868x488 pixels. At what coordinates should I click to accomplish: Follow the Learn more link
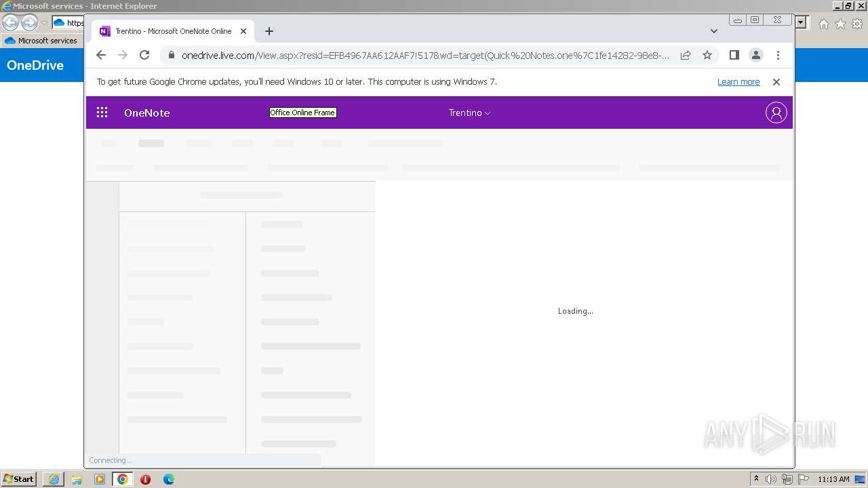(x=738, y=82)
